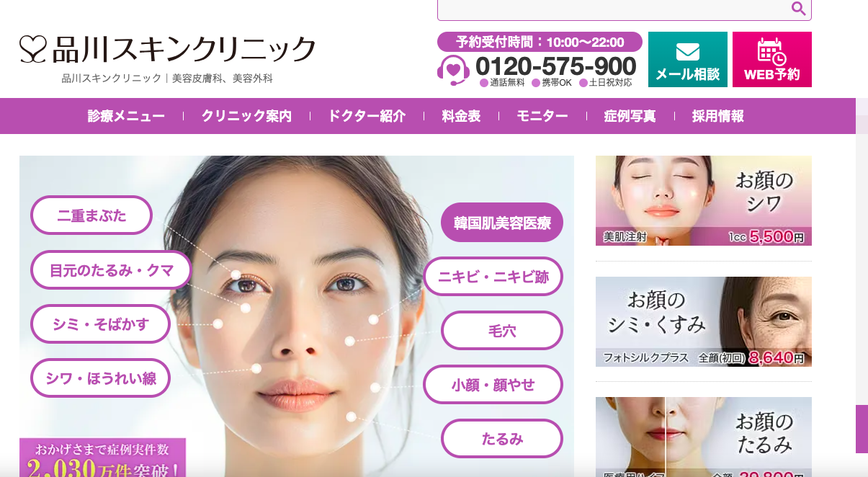Go to ドクター紹介 in the navigation bar

coord(367,116)
